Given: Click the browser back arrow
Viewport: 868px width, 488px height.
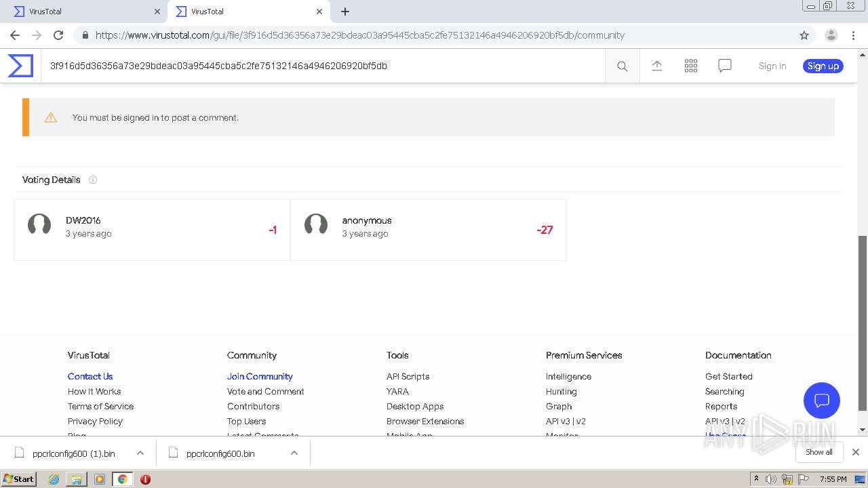Looking at the screenshot, I should pyautogui.click(x=15, y=35).
